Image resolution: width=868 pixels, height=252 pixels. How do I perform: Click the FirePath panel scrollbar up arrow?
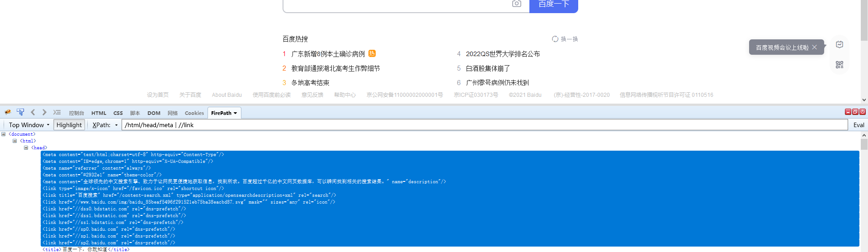point(864,135)
